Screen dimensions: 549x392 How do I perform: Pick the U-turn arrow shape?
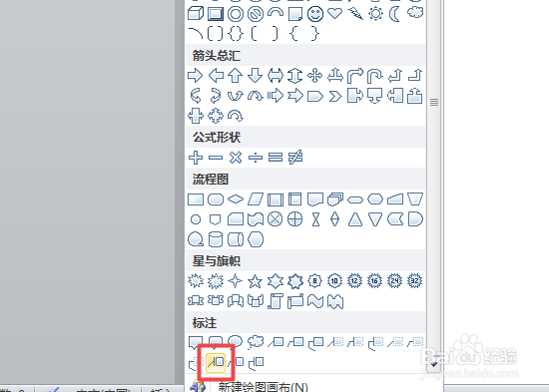click(x=375, y=75)
